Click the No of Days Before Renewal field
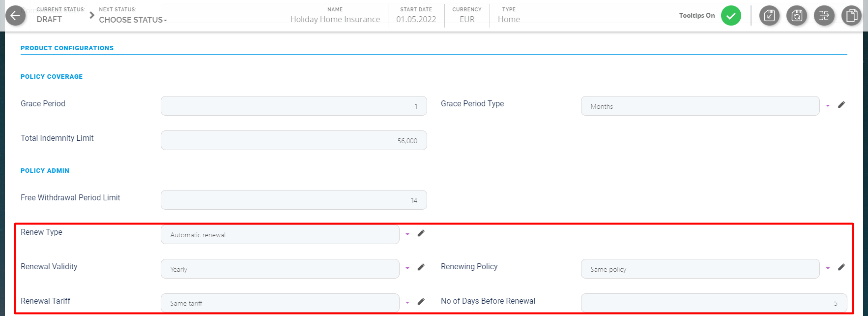The width and height of the screenshot is (868, 316). 714,303
